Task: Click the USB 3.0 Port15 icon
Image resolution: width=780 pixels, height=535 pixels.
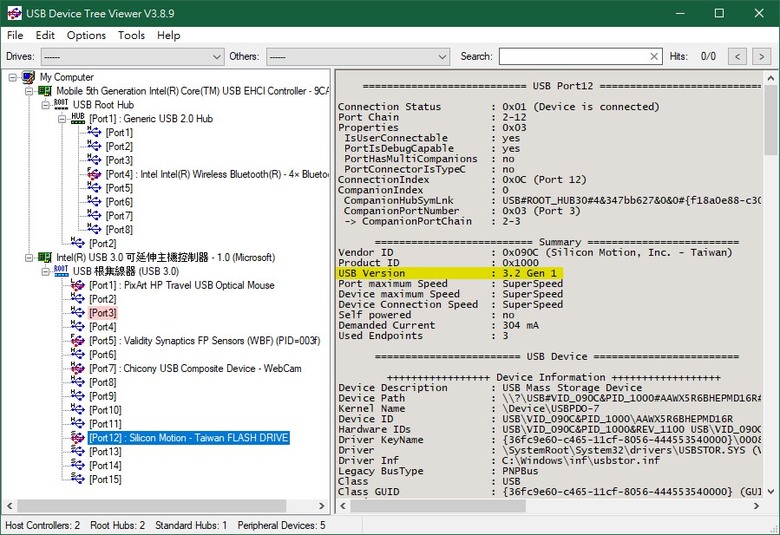Action: click(x=78, y=479)
